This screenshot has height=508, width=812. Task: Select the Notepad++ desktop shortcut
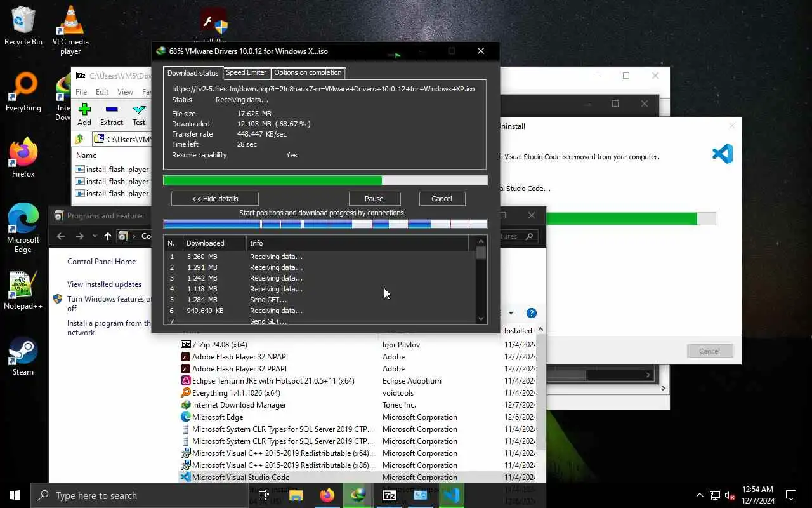(x=23, y=290)
